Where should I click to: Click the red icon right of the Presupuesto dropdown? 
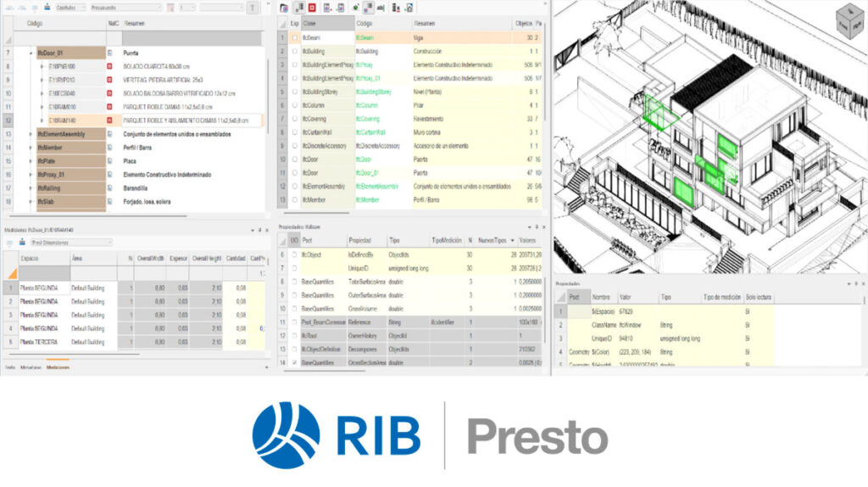[170, 8]
